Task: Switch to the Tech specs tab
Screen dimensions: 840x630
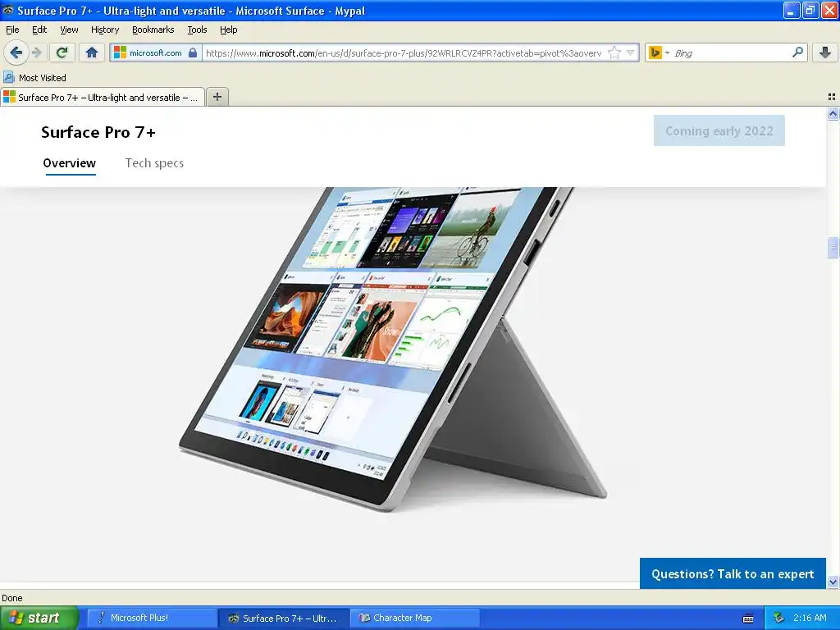Action: point(154,163)
